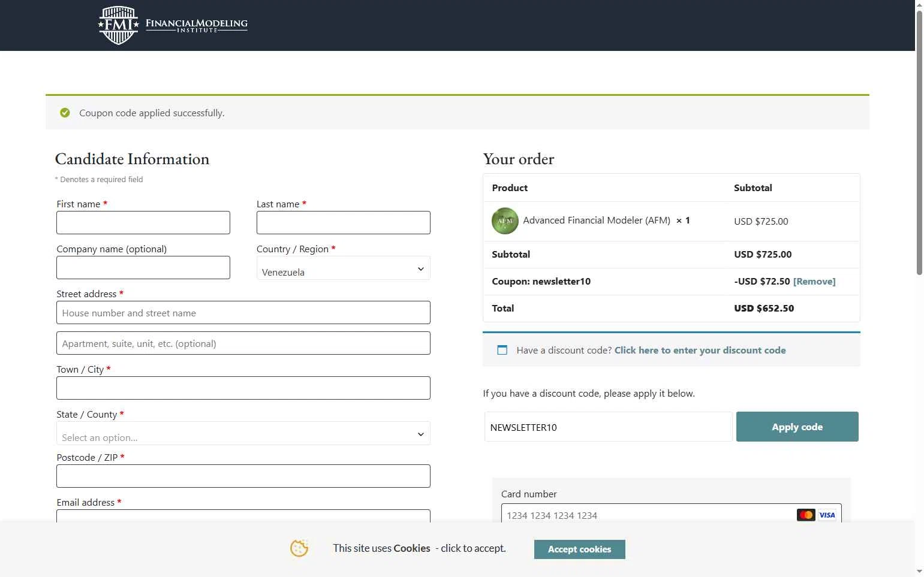Remove the newsletter10 coupon
924x577 pixels.
point(814,282)
